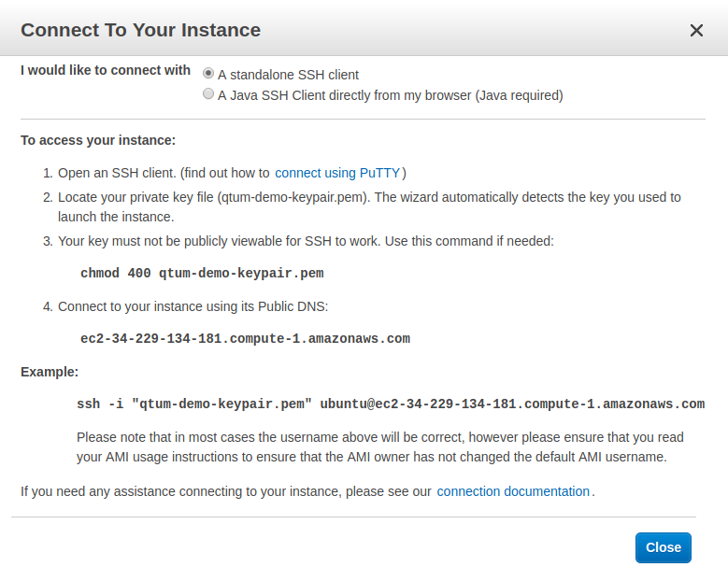Click the 'To access your instance:' heading
The width and height of the screenshot is (728, 581).
point(98,140)
